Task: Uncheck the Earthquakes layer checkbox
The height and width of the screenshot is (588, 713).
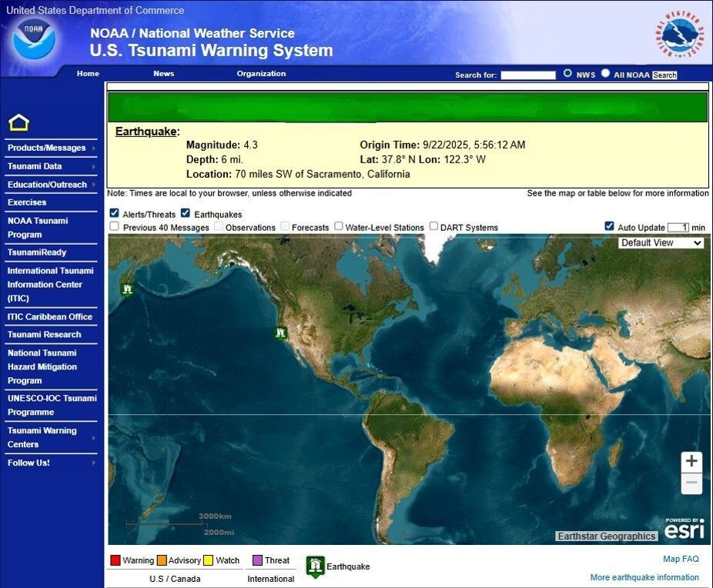Action: pyautogui.click(x=185, y=212)
